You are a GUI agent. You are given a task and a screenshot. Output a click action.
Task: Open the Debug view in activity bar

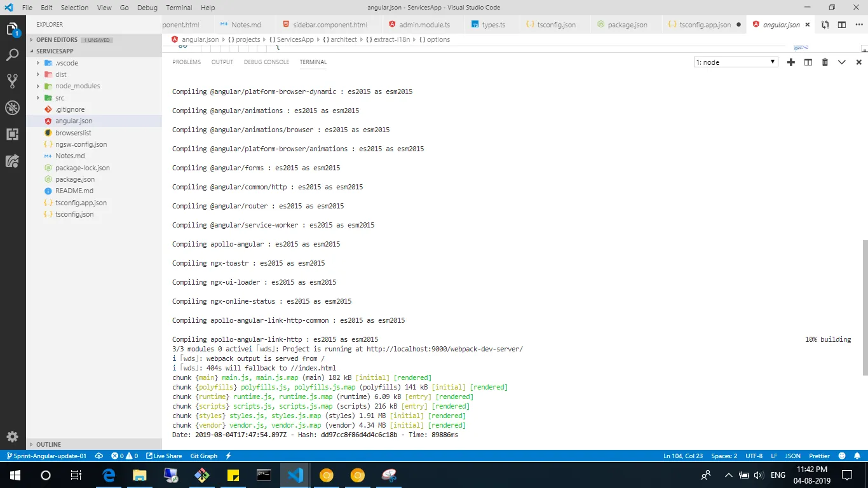[13, 107]
